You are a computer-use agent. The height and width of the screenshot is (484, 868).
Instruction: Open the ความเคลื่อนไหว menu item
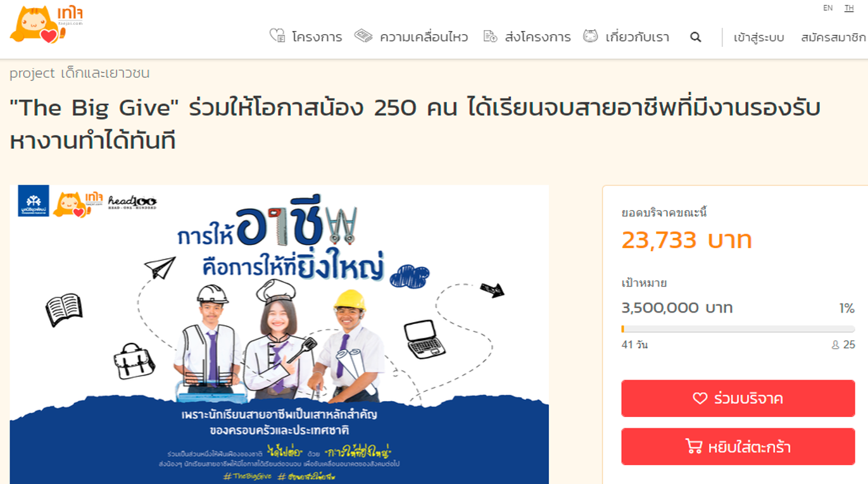424,37
